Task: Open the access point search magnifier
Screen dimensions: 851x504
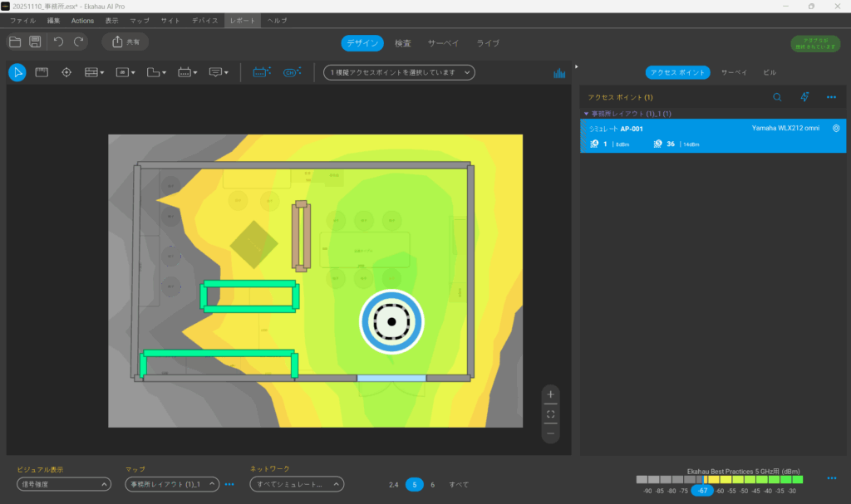Action: tap(777, 97)
